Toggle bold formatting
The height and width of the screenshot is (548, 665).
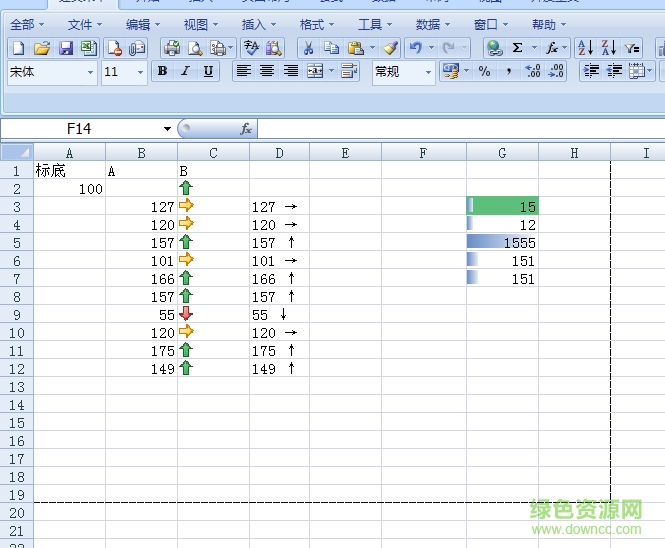(162, 71)
